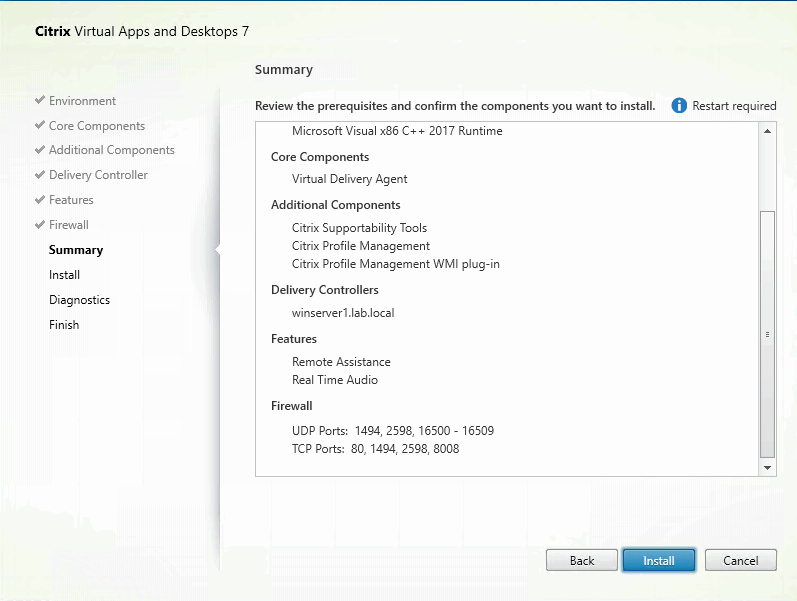
Task: Select Microsoft Visual x86 C++ 2017 Runtime entry
Action: tap(397, 131)
